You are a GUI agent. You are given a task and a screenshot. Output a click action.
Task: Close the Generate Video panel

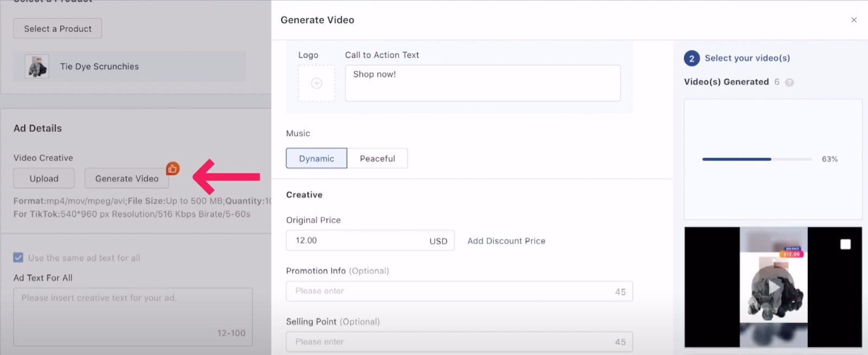point(854,20)
